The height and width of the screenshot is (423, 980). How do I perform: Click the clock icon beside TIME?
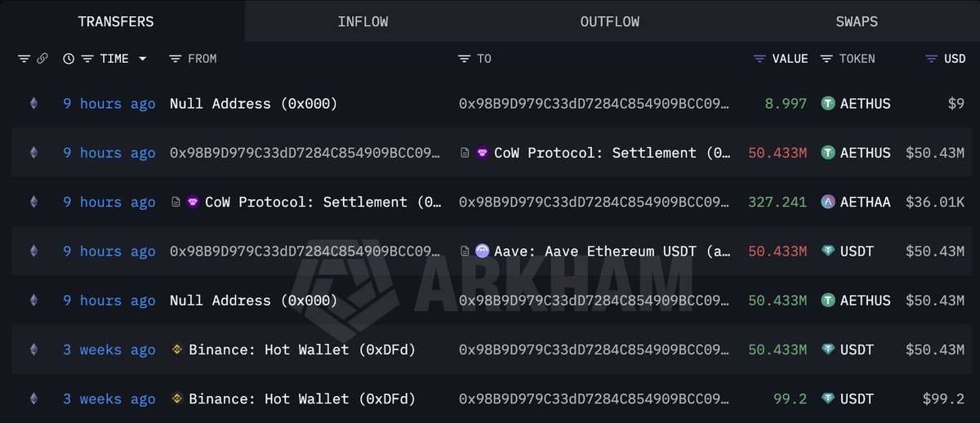point(69,59)
